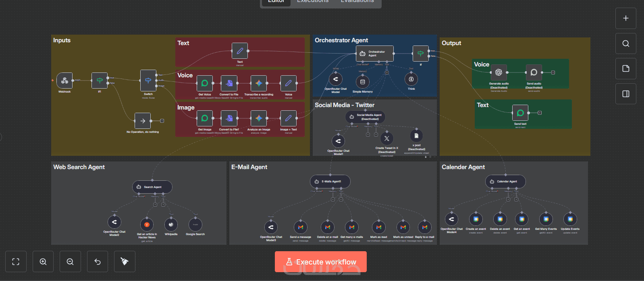The height and width of the screenshot is (281, 644).
Task: Undo the last canvas change
Action: coord(98,262)
